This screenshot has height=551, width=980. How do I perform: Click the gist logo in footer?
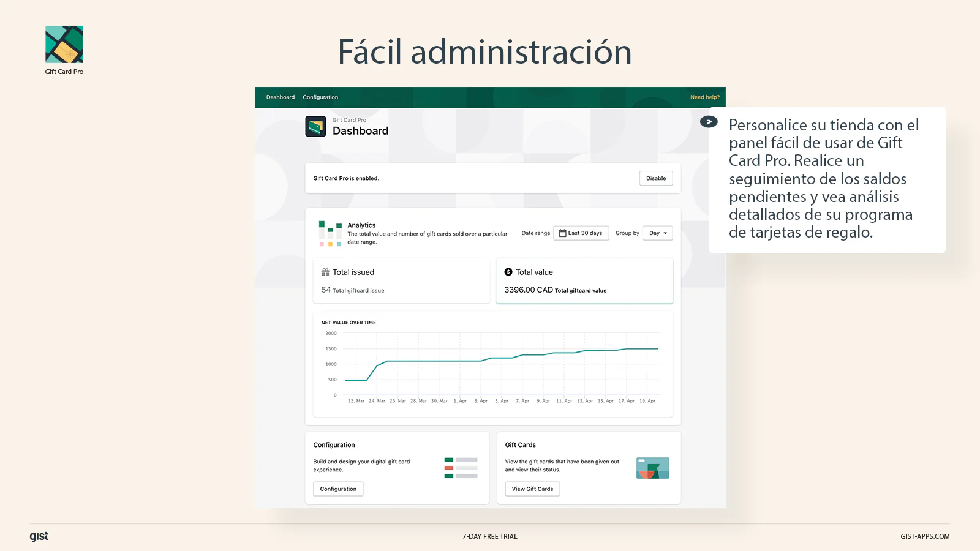click(39, 536)
